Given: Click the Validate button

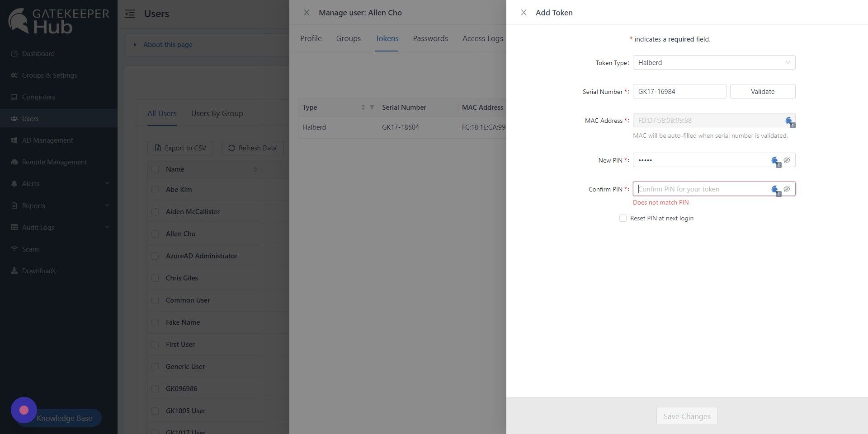Looking at the screenshot, I should click(x=763, y=91).
